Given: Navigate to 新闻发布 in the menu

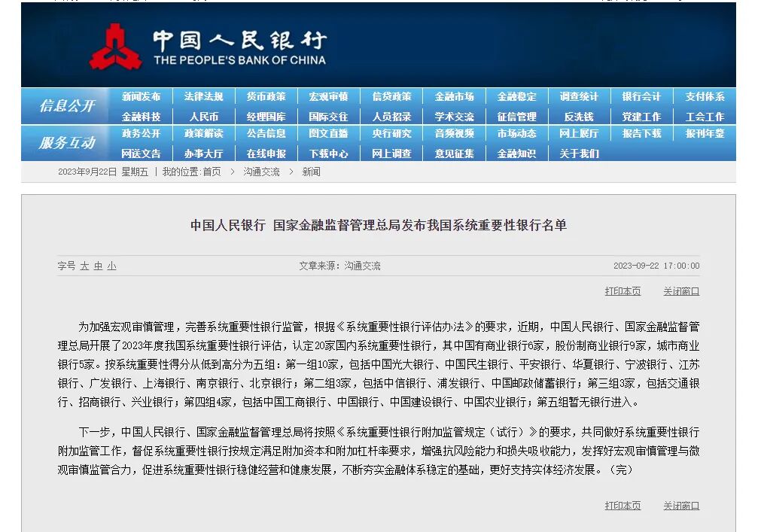Looking at the screenshot, I should click(x=142, y=96).
